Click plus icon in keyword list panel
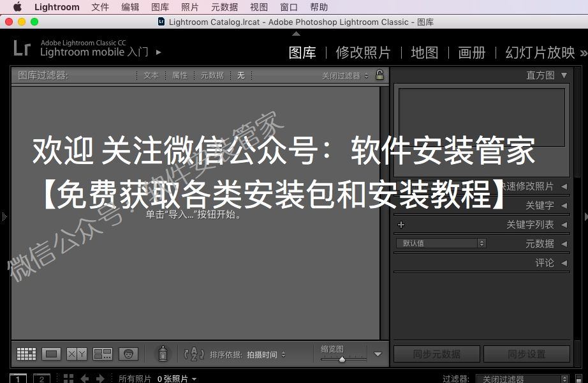The width and height of the screenshot is (588, 383). [x=401, y=225]
